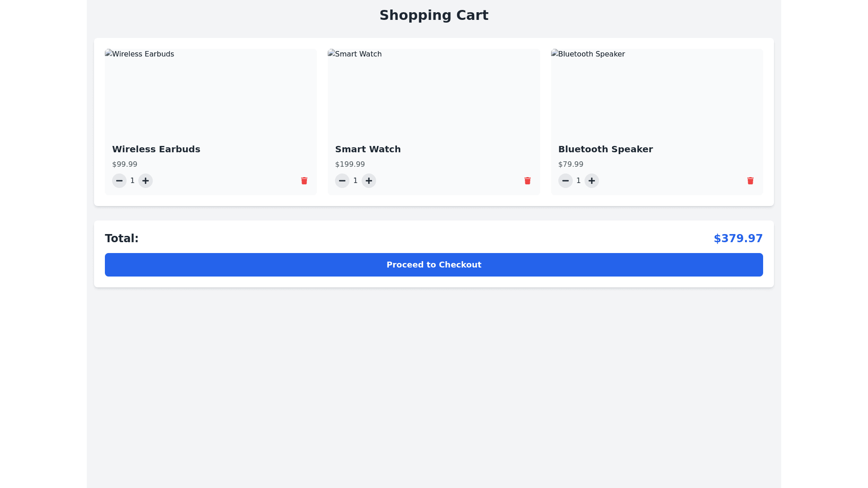Increase Wireless Earbuds quantity with plus button
The height and width of the screenshot is (488, 868).
(146, 181)
